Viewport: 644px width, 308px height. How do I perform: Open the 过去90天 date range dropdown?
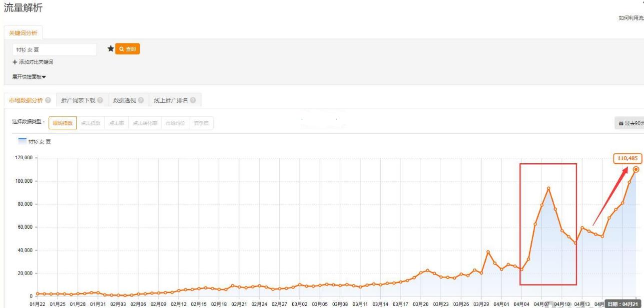point(631,123)
